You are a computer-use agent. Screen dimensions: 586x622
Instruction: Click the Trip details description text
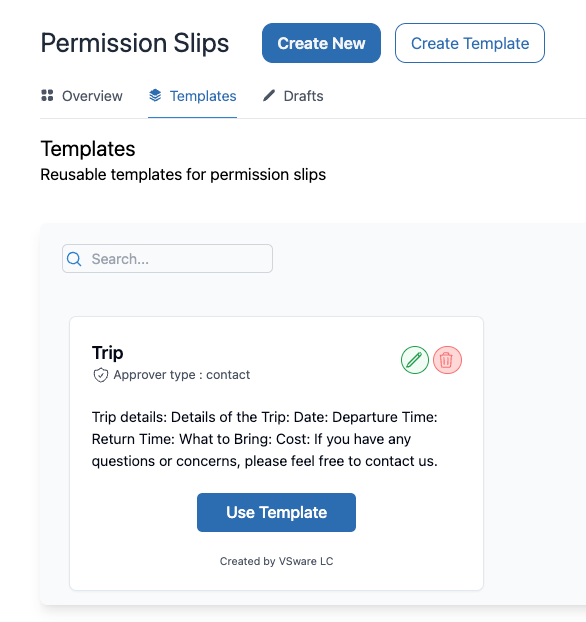pyautogui.click(x=265, y=439)
